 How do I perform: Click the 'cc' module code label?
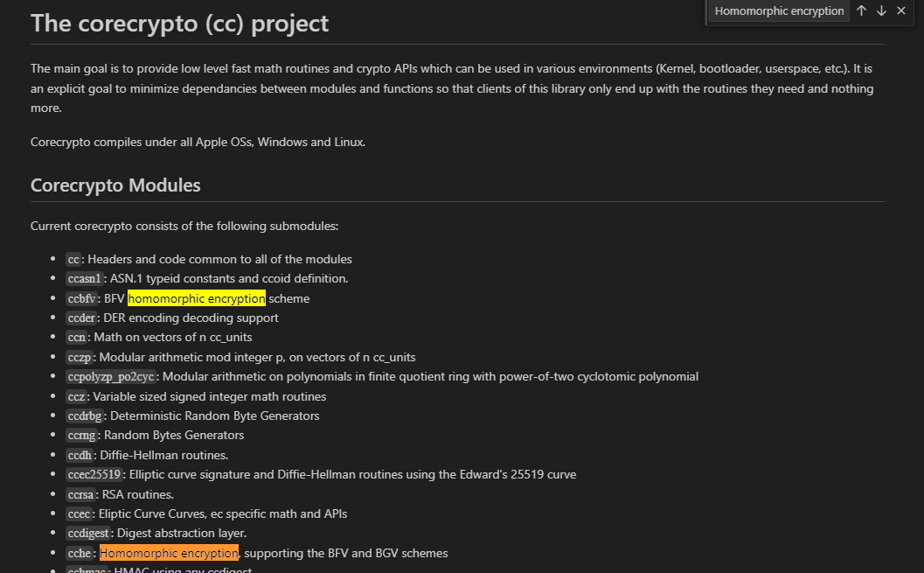click(x=73, y=260)
